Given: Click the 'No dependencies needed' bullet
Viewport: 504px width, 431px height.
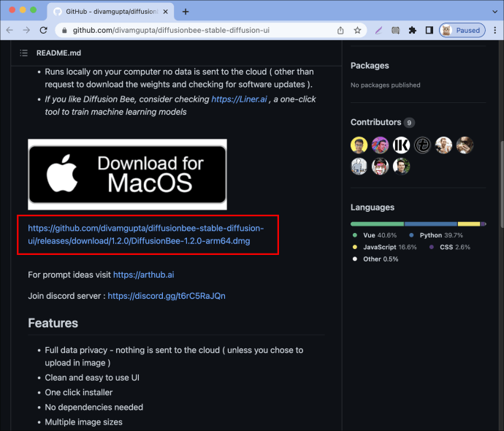Looking at the screenshot, I should [93, 407].
